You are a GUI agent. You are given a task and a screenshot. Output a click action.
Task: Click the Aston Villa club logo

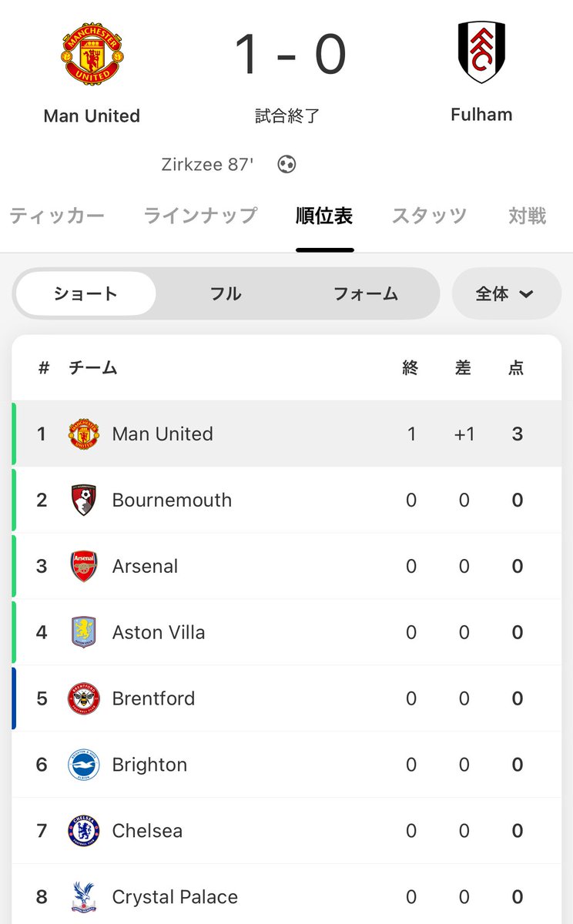pos(83,632)
